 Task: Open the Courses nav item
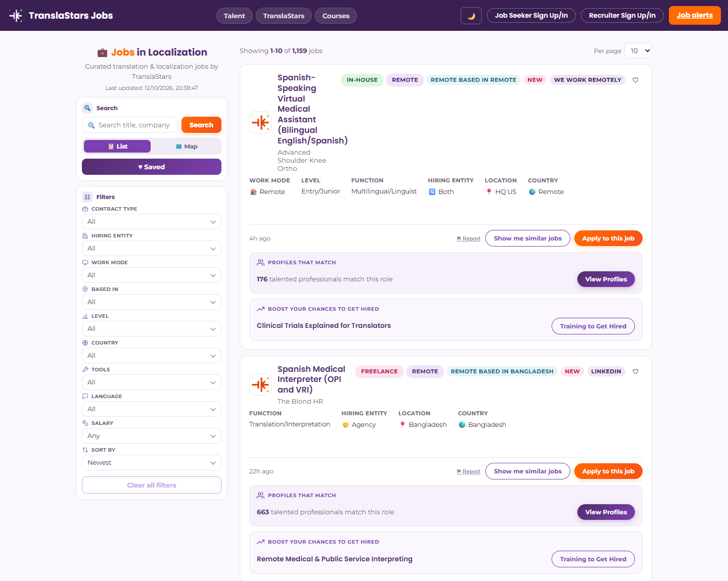click(336, 16)
